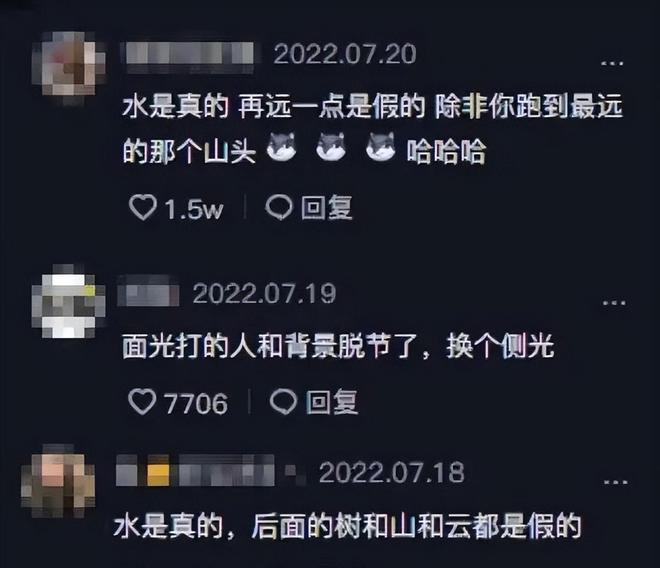Click the blurred username beside 2022.07.18

(x=195, y=471)
